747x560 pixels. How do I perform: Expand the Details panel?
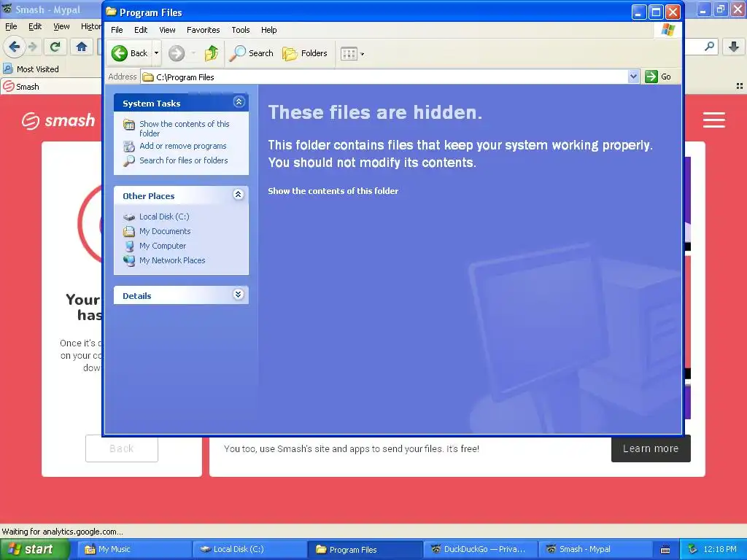click(x=239, y=295)
